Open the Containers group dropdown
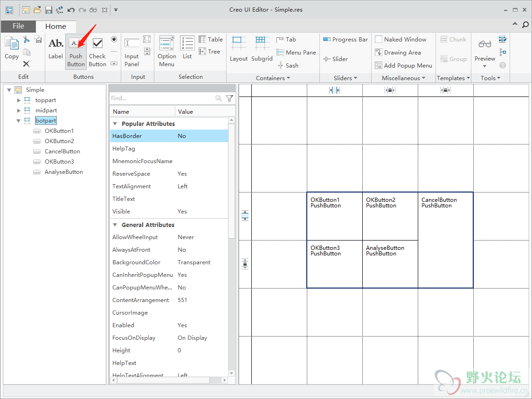The width and height of the screenshot is (532, 399). (x=273, y=78)
